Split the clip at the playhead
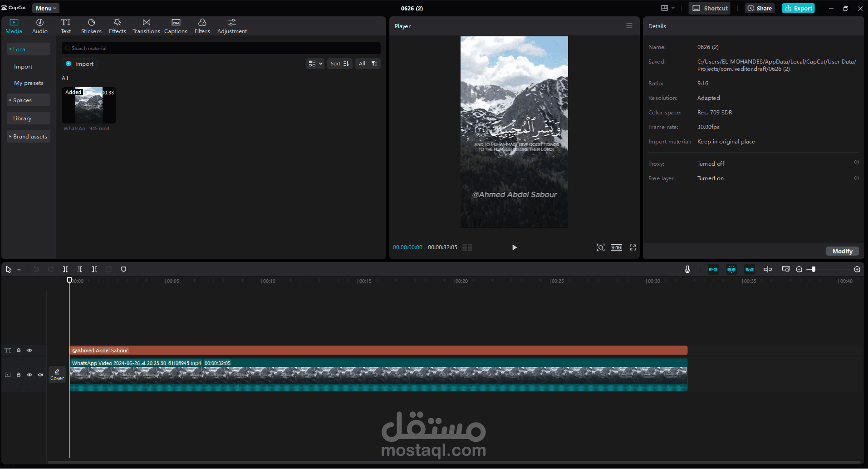 (x=65, y=269)
